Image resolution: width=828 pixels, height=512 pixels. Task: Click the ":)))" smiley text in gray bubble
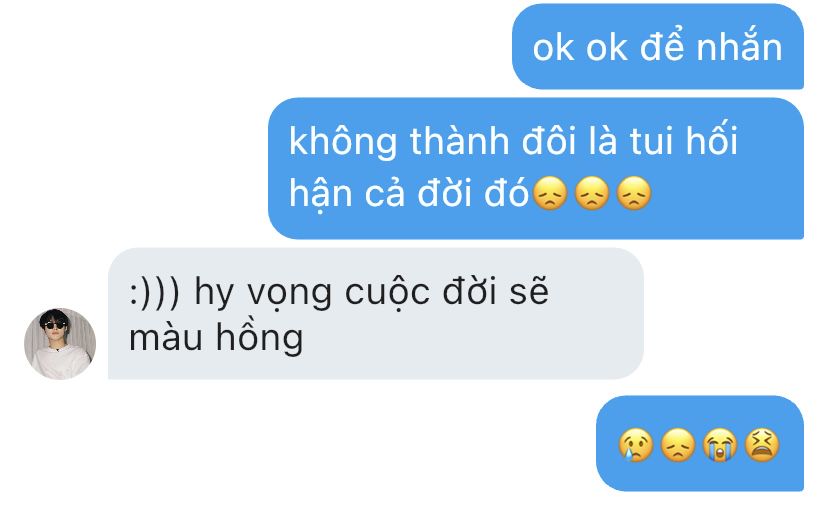pos(155,292)
